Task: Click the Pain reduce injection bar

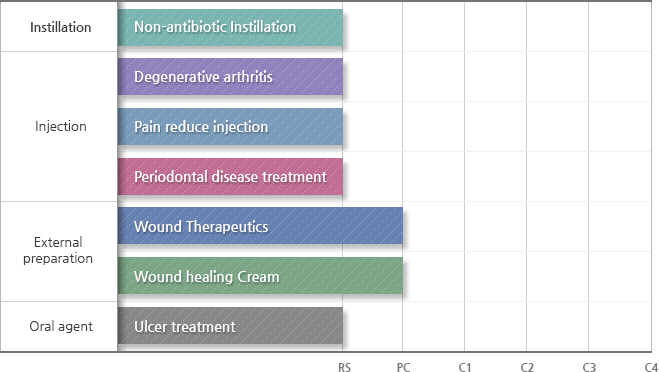Action: (230, 127)
